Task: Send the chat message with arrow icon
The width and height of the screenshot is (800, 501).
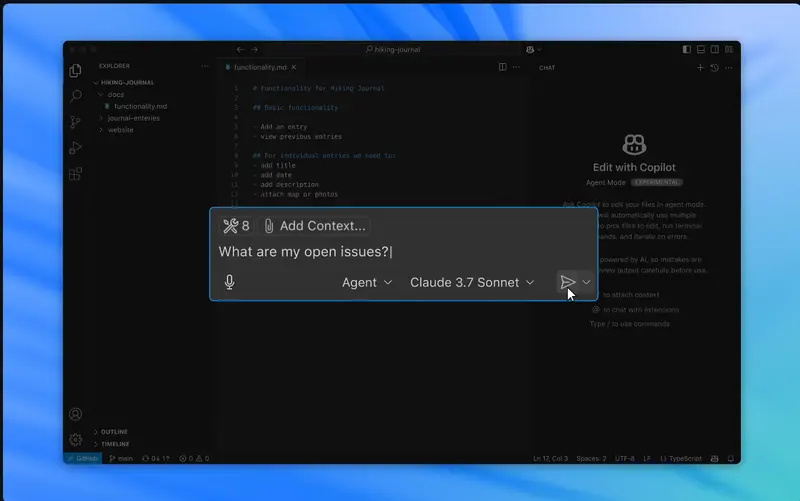Action: pyautogui.click(x=567, y=282)
